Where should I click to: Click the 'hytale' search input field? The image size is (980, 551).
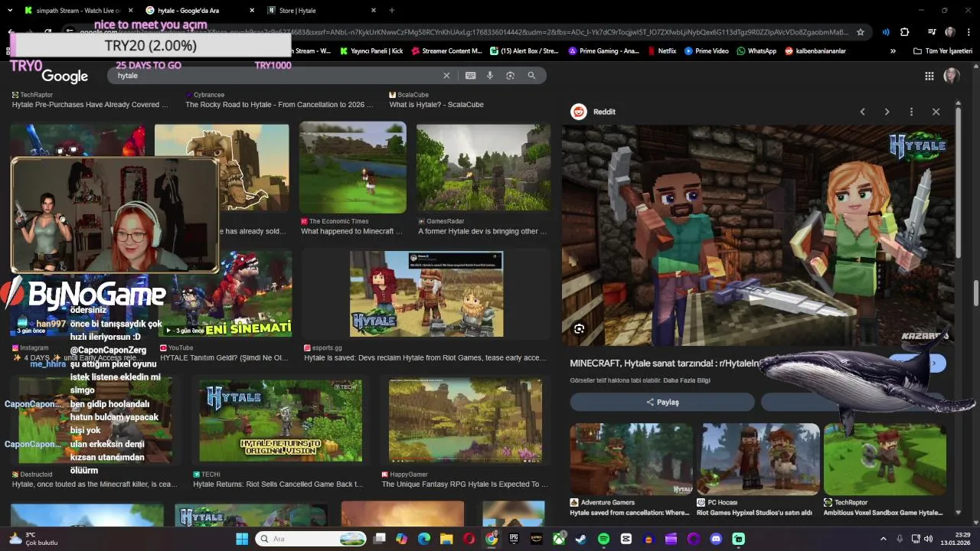pyautogui.click(x=276, y=76)
